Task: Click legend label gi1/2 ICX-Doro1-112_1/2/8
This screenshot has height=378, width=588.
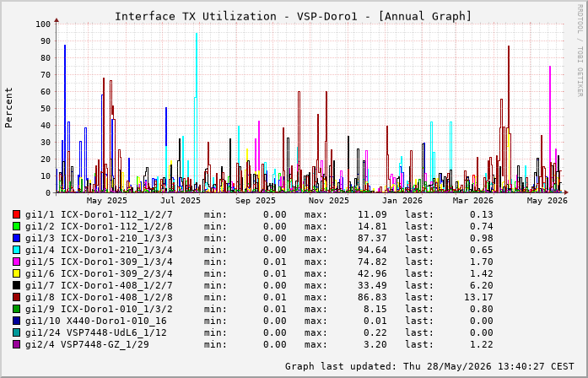Action: click(x=99, y=226)
